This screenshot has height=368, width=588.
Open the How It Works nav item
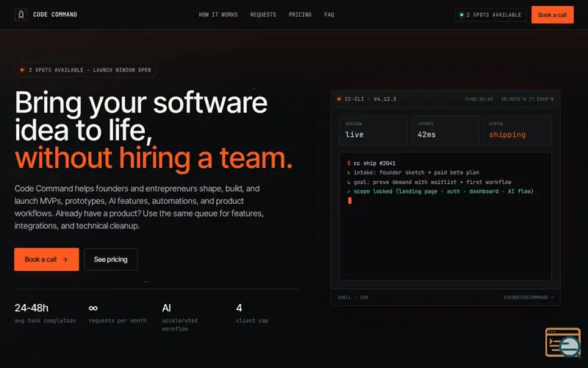pos(218,15)
